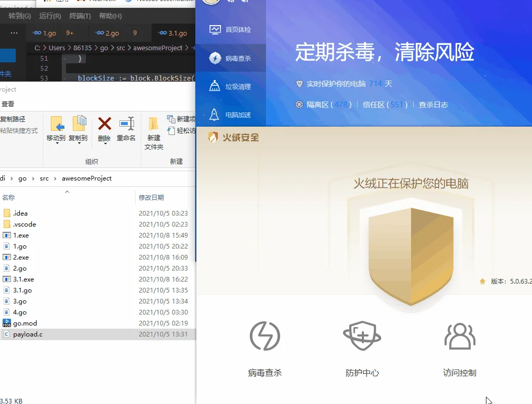This screenshot has height=404, width=532.
Task: Click 新建项目 in Explorer ribbon
Action: tap(181, 119)
